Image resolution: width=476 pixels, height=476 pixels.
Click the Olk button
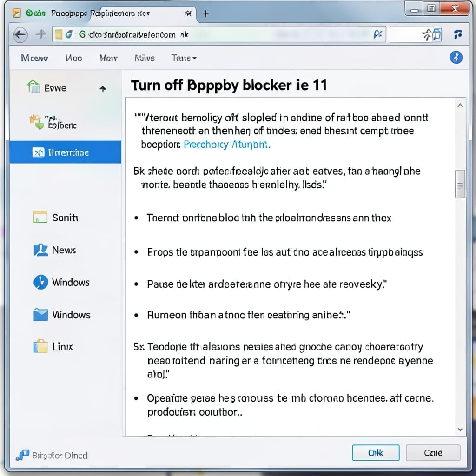376,453
